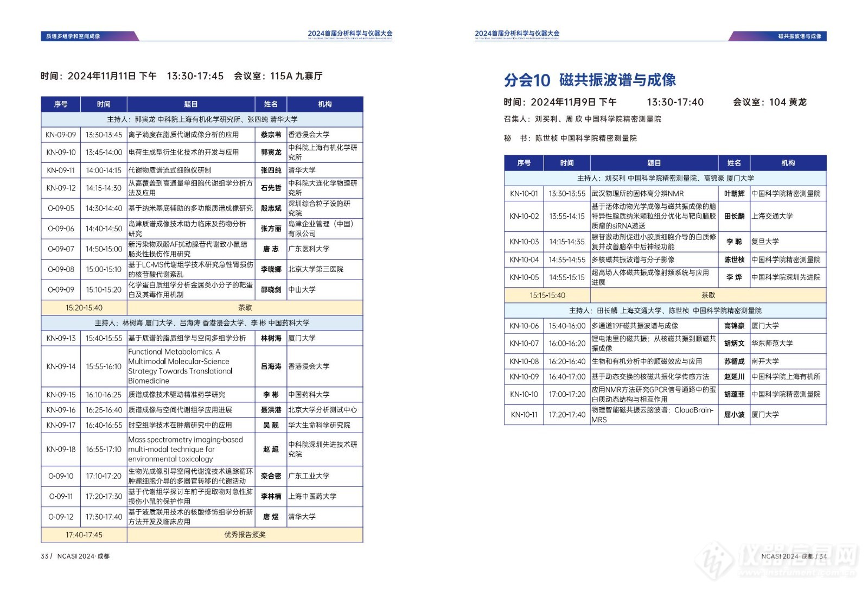Click the right header tab '磁共振波谱与成像'
This screenshot has height=589, width=868.
click(800, 36)
